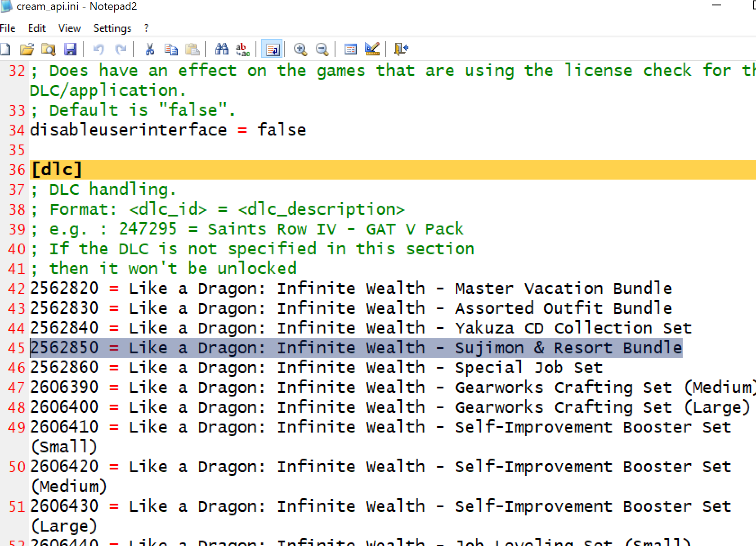Screen dimensions: 756x546
Task: Zoom out with the magnifier minus icon
Action: 322,49
